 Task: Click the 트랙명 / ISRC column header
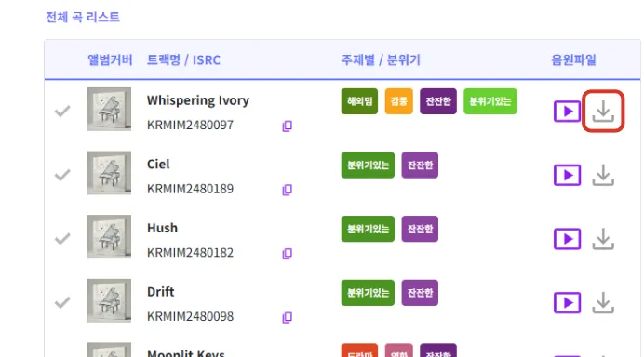pos(183,60)
